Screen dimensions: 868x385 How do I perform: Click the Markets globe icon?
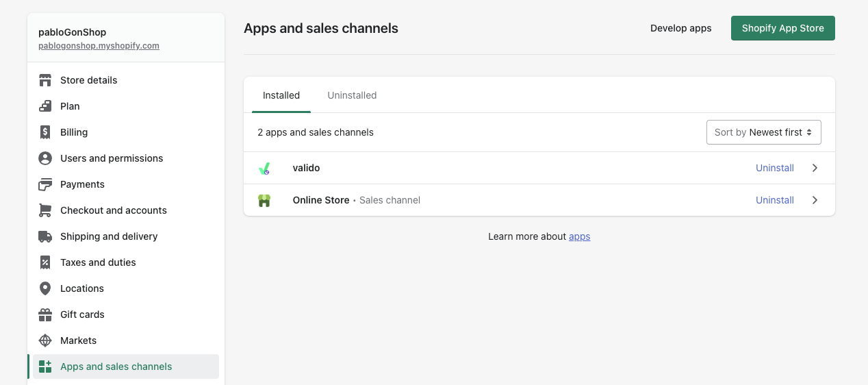tap(45, 340)
